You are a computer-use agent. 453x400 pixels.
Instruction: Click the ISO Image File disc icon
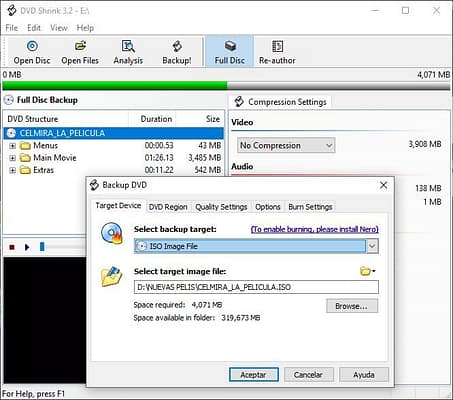coord(142,246)
